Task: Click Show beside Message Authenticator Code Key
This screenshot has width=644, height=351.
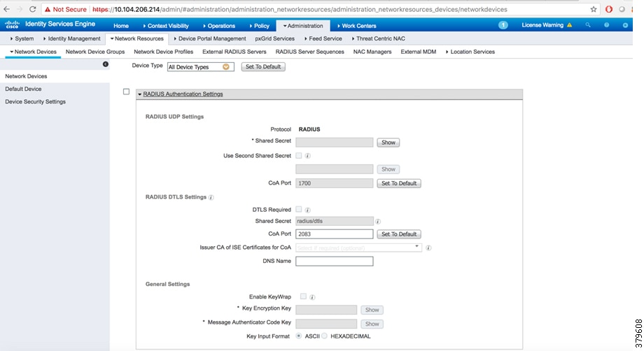Action: tap(372, 324)
